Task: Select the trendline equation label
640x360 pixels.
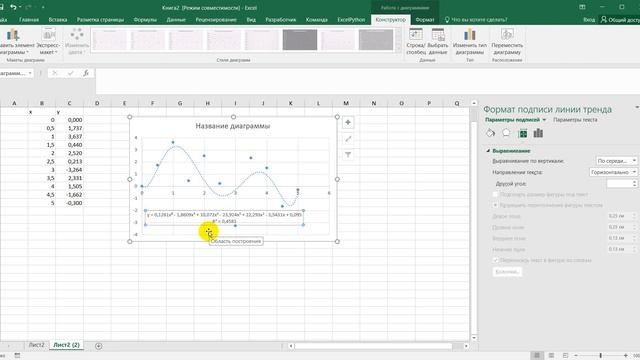Action: 224,218
